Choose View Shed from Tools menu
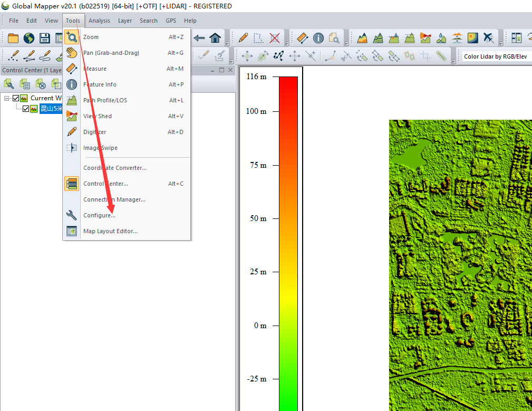The height and width of the screenshot is (411, 532). coord(127,116)
